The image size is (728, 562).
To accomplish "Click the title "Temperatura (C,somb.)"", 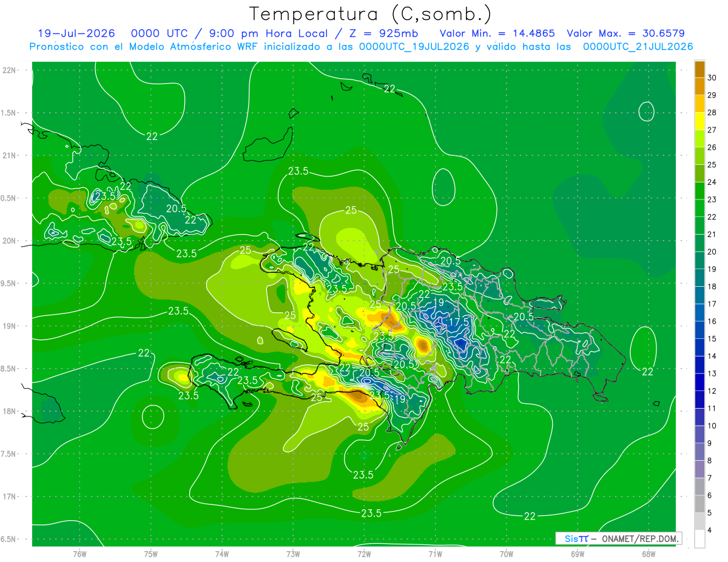I will pyautogui.click(x=371, y=13).
